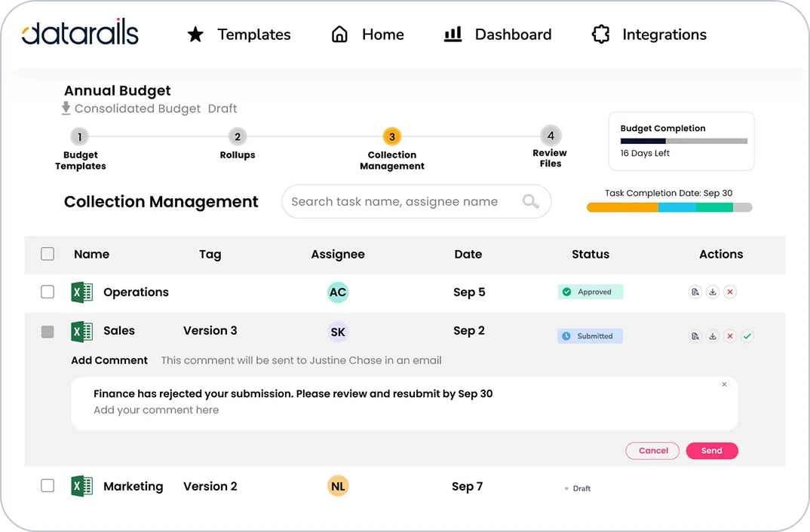The height and width of the screenshot is (532, 810).
Task: Click the Budget Completion progress bar
Action: pos(682,140)
